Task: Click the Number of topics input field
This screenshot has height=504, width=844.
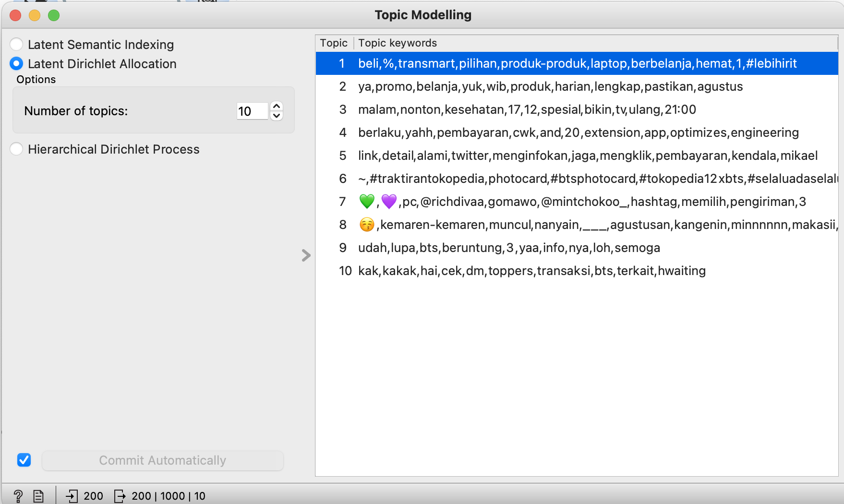Action: click(x=253, y=111)
